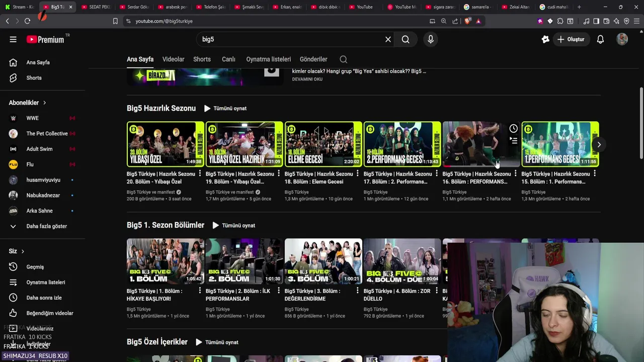Run search with magnifier button
This screenshot has width=644, height=362.
pyautogui.click(x=406, y=39)
